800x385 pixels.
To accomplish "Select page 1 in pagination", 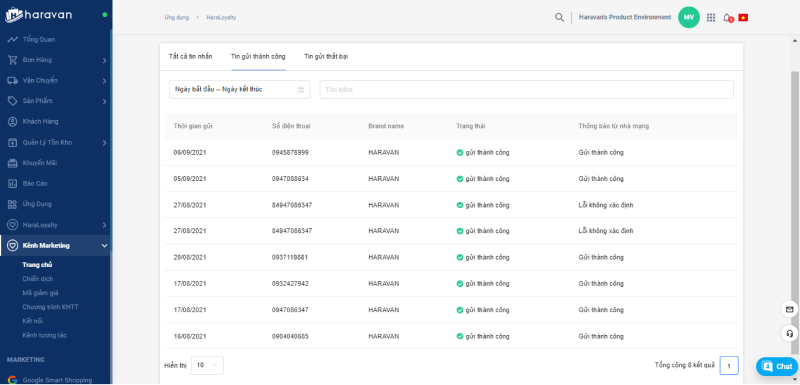I will (729, 366).
